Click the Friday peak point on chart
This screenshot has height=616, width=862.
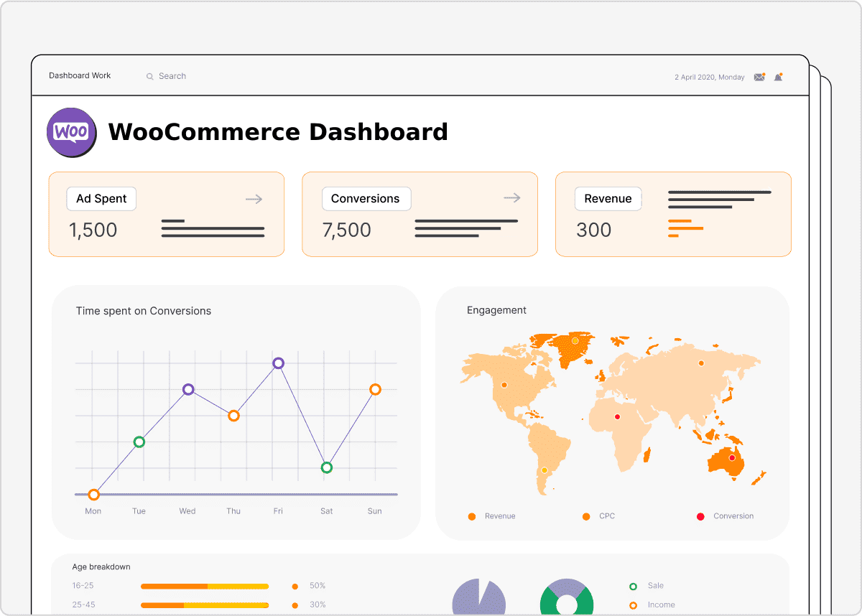pyautogui.click(x=279, y=363)
